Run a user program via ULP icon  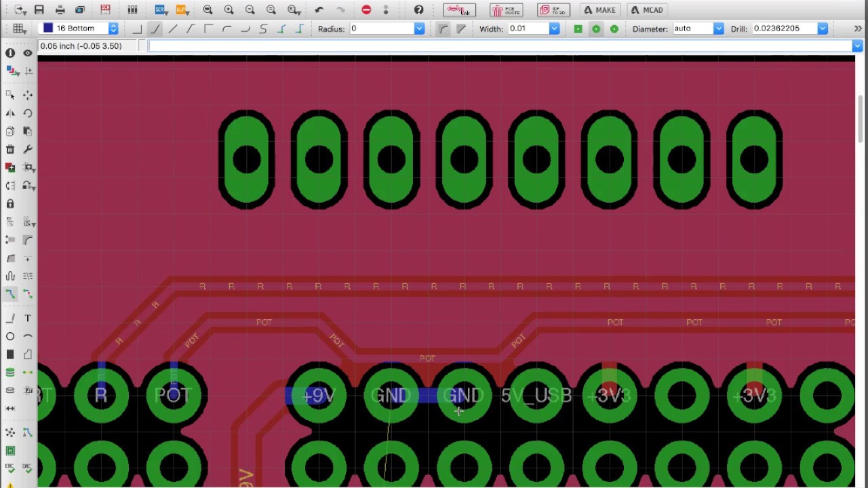(x=181, y=10)
